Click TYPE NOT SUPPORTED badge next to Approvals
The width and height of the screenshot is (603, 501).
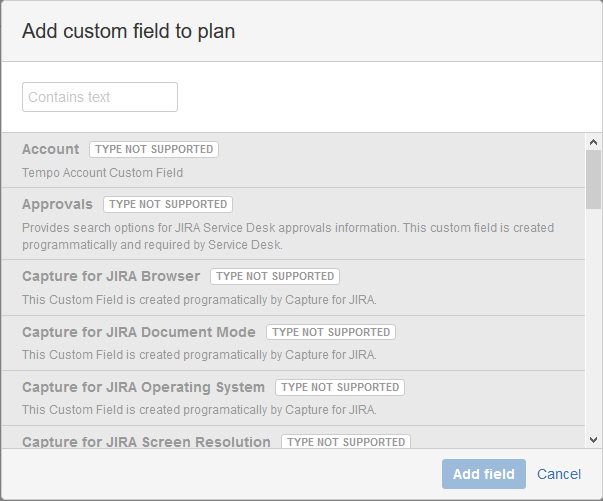(x=168, y=204)
